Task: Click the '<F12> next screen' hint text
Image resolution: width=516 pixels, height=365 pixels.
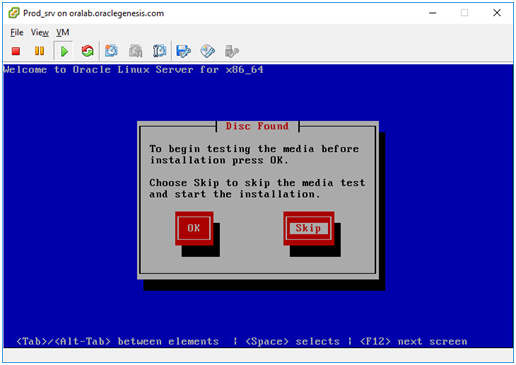Action: click(414, 342)
